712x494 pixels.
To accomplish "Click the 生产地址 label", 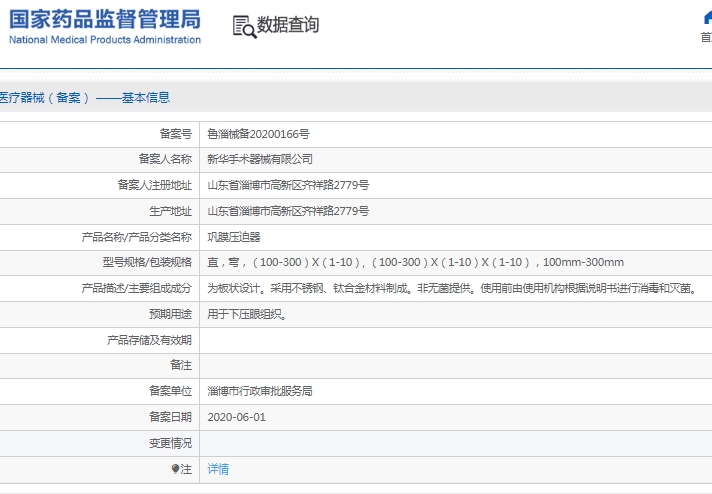I will tap(170, 211).
